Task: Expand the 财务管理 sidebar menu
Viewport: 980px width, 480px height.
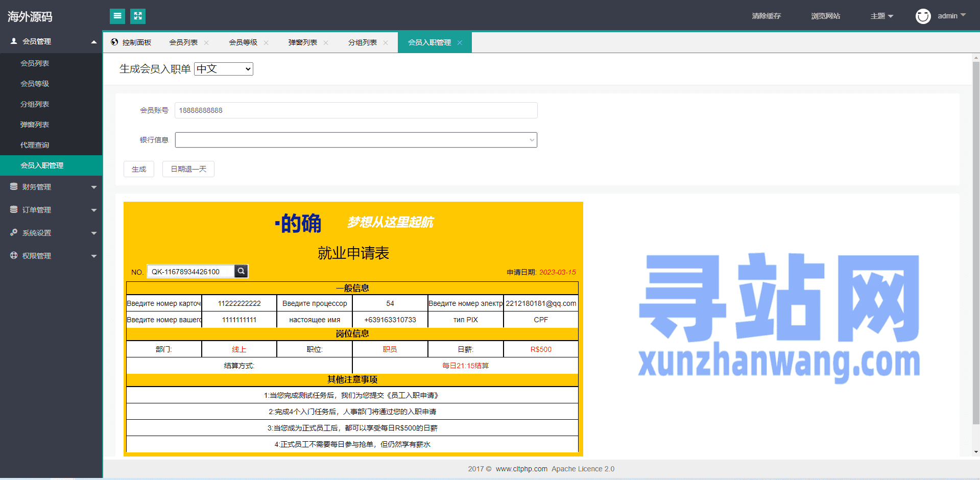Action: click(51, 187)
